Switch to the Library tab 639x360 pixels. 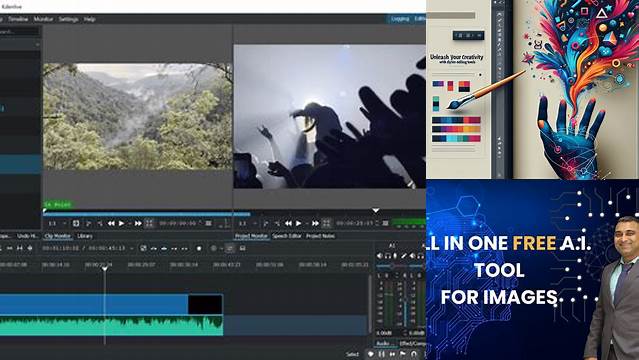pos(85,236)
